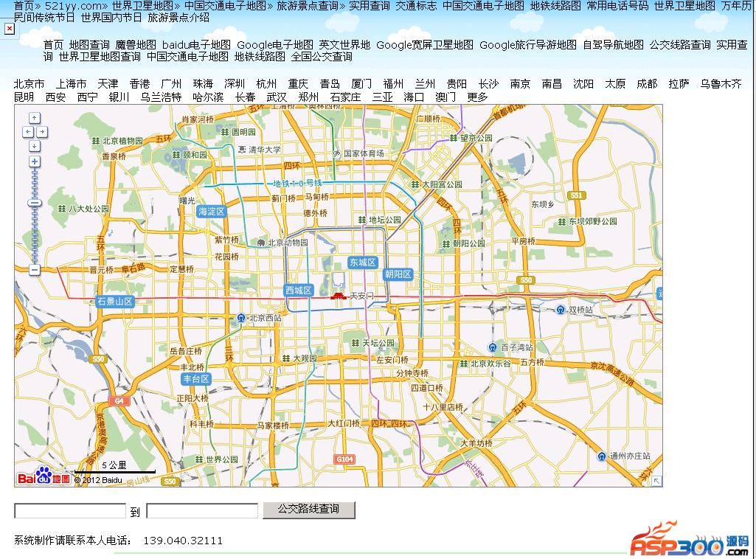
Task: Pan the map upward with the up arrow
Action: [x=35, y=117]
